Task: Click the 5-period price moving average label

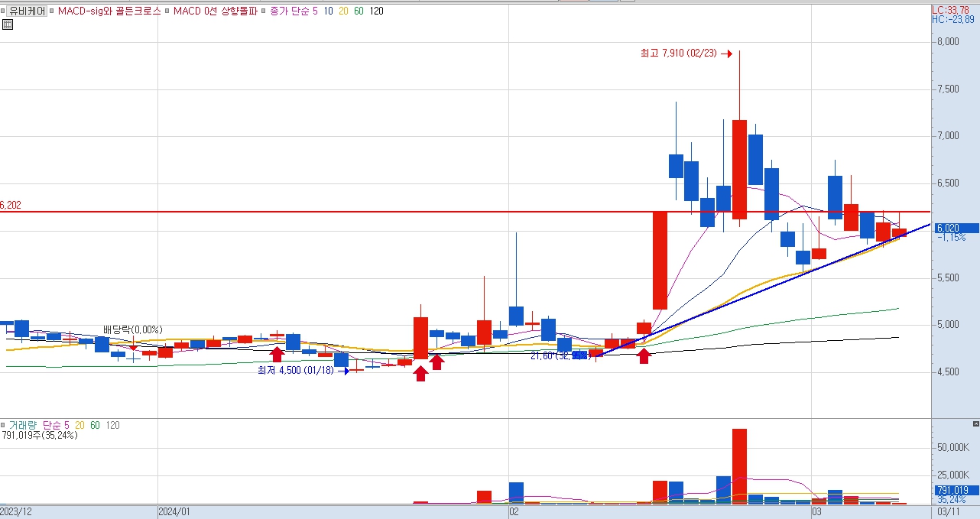Action: (x=316, y=11)
